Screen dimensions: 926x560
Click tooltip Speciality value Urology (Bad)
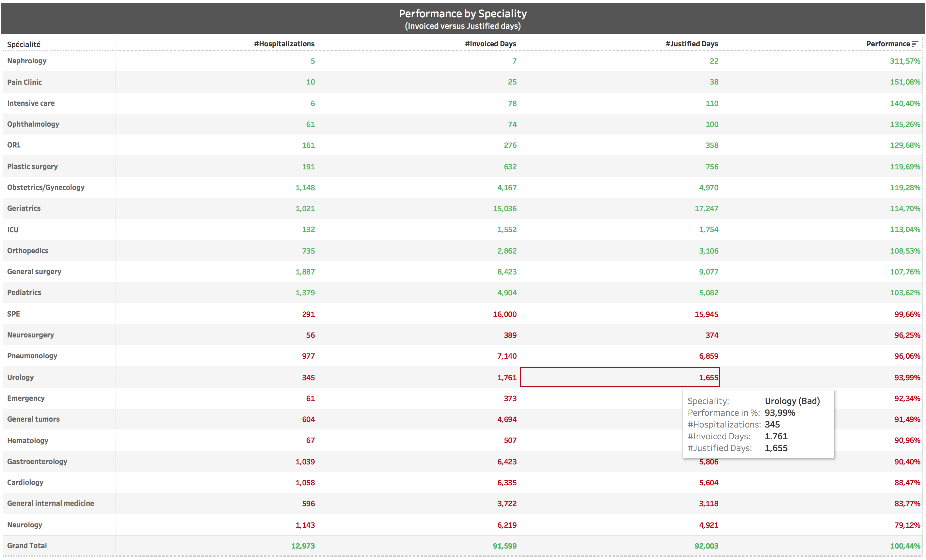792,401
